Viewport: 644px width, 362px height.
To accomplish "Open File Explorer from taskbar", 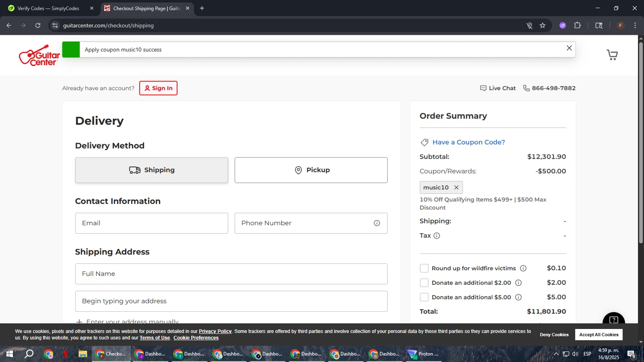I will pos(83,354).
